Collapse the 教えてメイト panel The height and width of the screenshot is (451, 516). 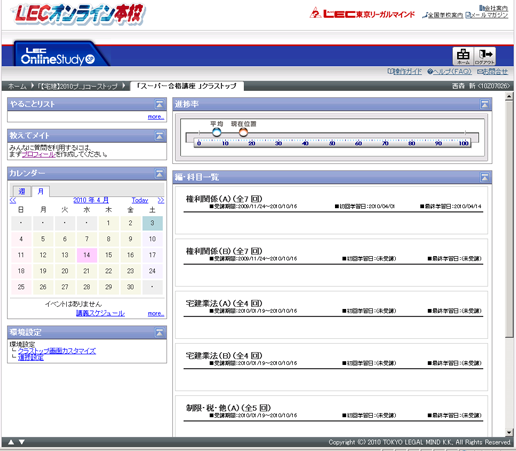pos(159,136)
